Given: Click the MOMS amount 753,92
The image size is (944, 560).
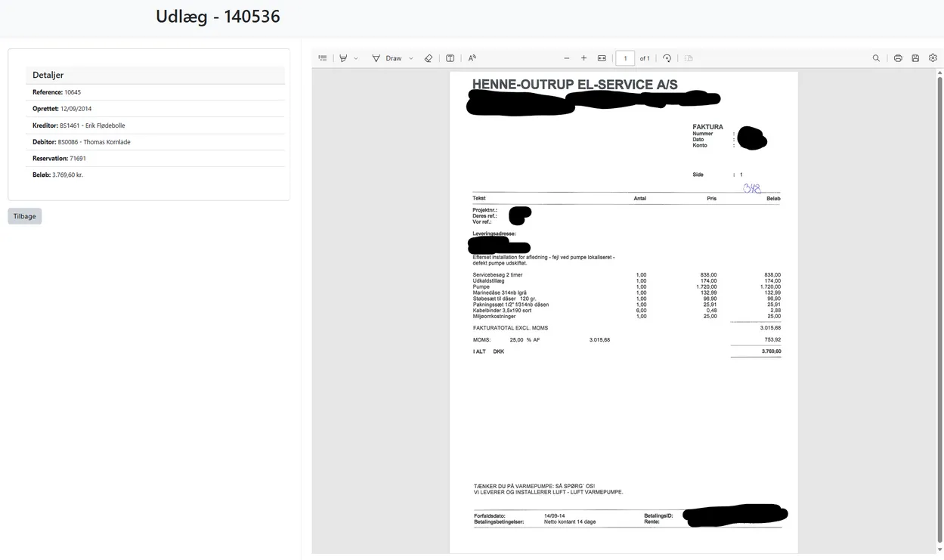Looking at the screenshot, I should coord(772,340).
